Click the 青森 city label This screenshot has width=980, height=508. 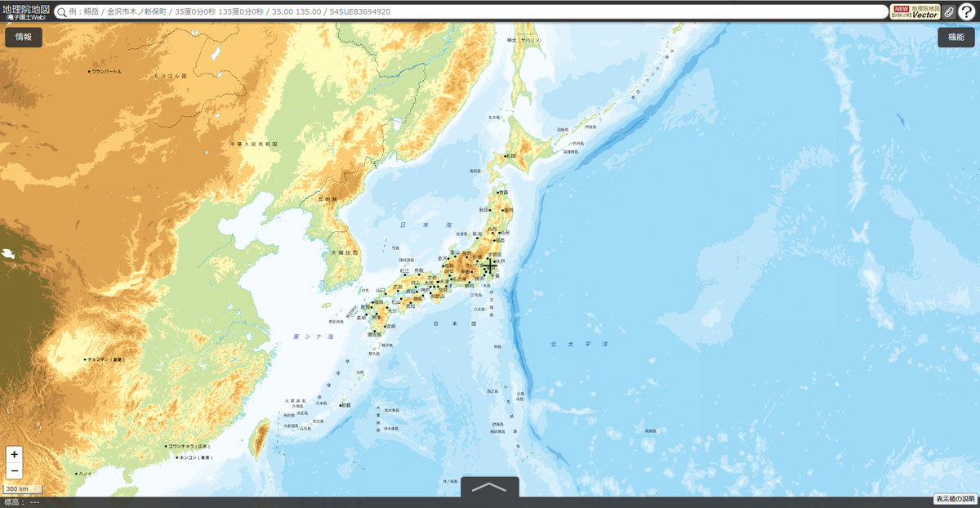point(502,192)
